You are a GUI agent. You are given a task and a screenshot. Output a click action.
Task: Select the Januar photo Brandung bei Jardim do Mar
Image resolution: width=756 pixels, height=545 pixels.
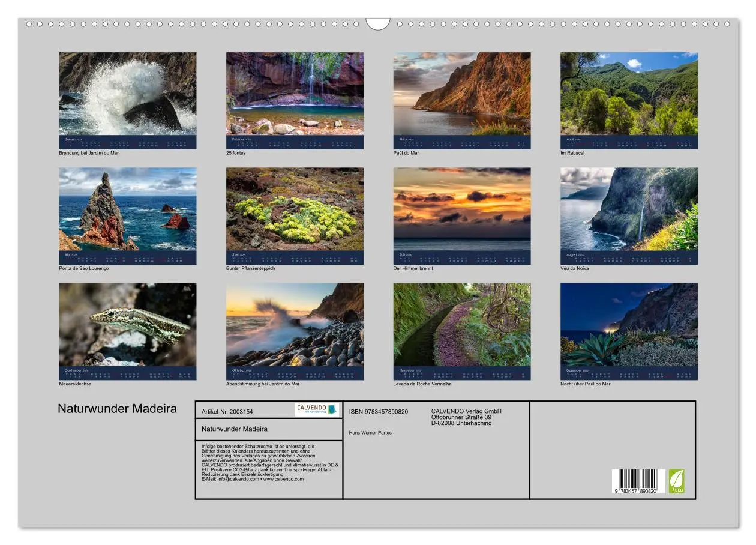coord(127,93)
